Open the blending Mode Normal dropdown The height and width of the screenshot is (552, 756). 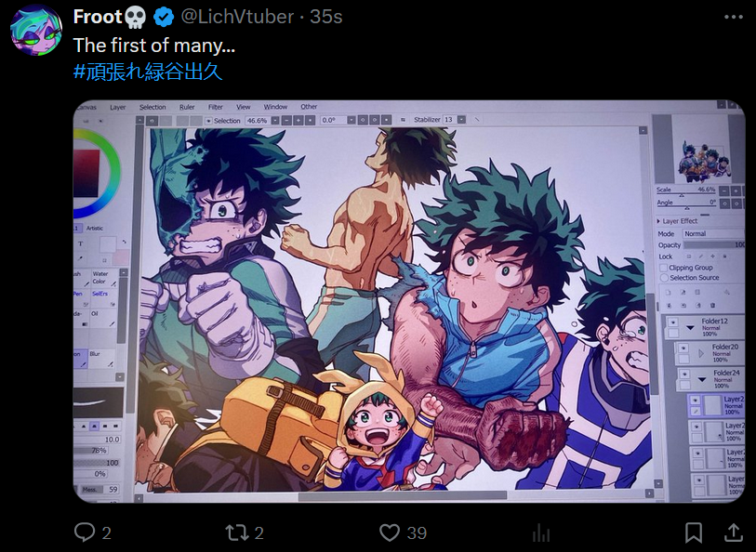713,233
